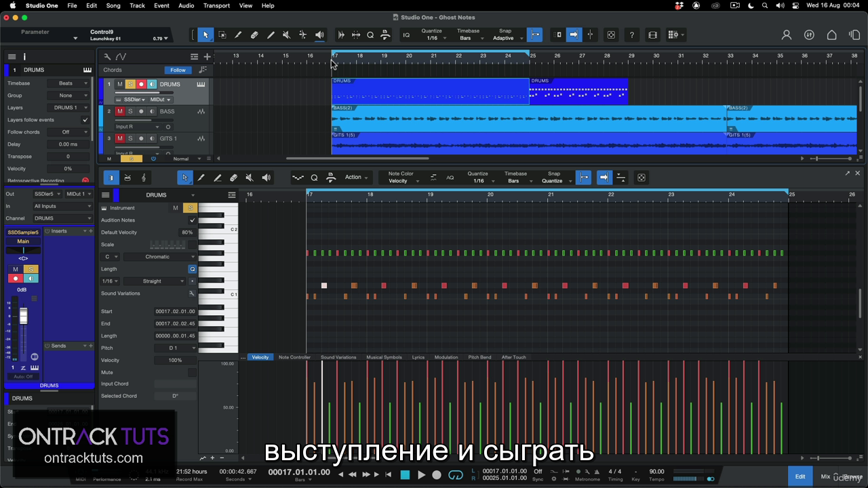Open the Transport menu

point(216,5)
